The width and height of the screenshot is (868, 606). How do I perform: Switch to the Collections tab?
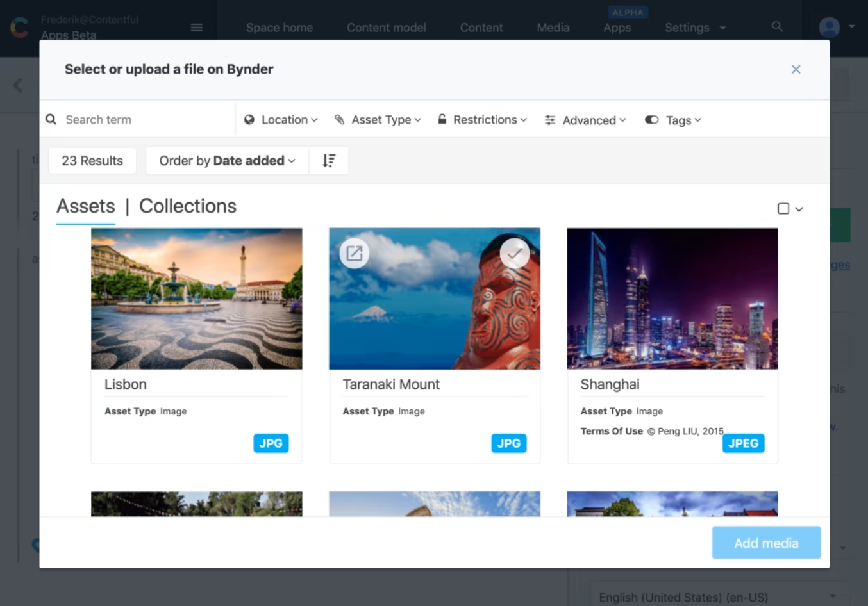pos(187,206)
